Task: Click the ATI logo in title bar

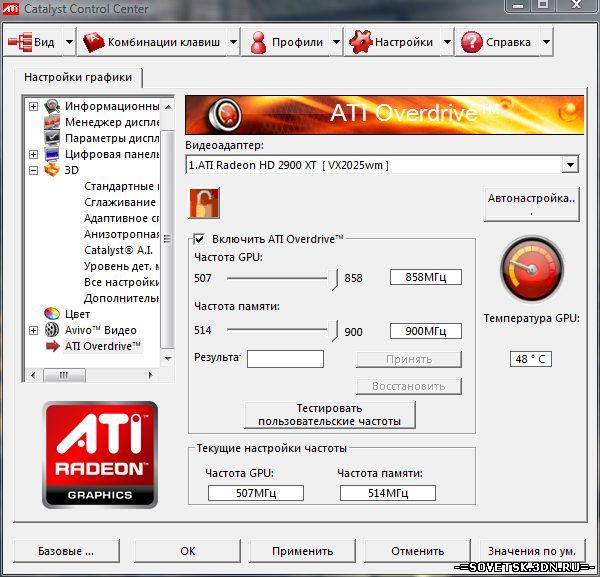Action: 11,8
